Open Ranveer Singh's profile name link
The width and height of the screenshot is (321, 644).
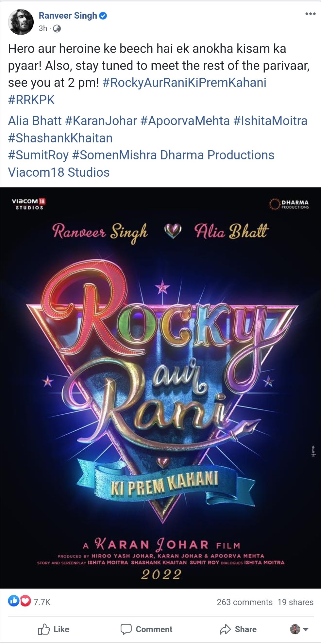point(68,16)
